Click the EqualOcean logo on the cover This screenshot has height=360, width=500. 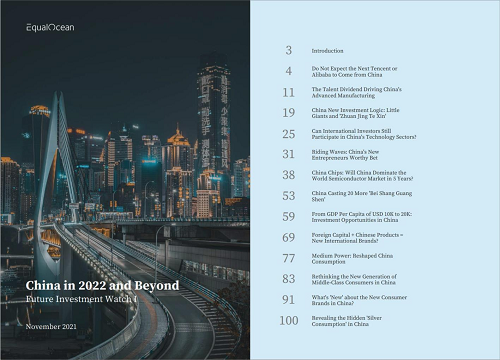point(50,27)
